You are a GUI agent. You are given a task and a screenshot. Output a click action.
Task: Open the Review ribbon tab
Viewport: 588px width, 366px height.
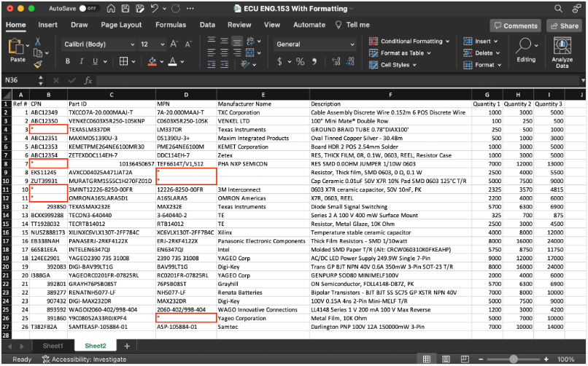pos(239,25)
